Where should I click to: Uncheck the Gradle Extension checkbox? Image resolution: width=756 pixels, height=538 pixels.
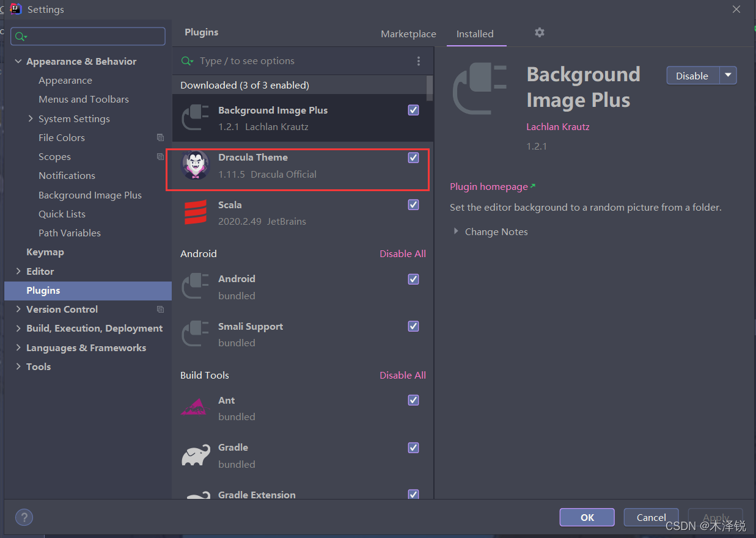tap(413, 494)
